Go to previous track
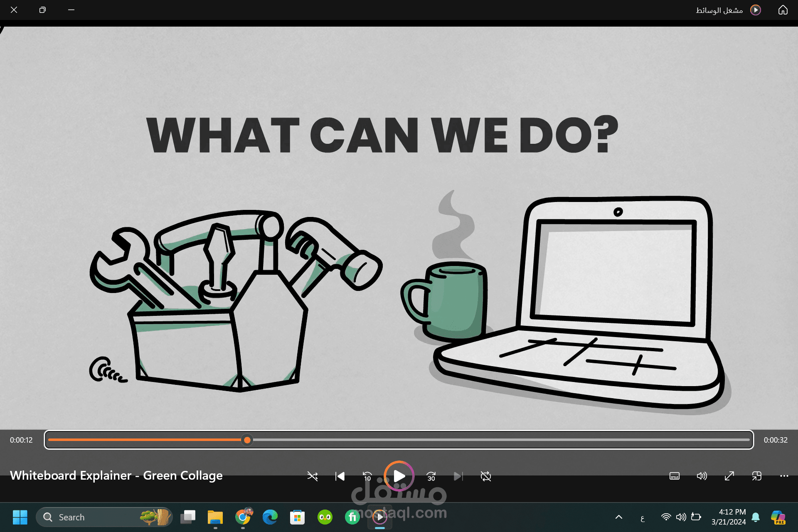This screenshot has height=532, width=798. click(x=340, y=476)
